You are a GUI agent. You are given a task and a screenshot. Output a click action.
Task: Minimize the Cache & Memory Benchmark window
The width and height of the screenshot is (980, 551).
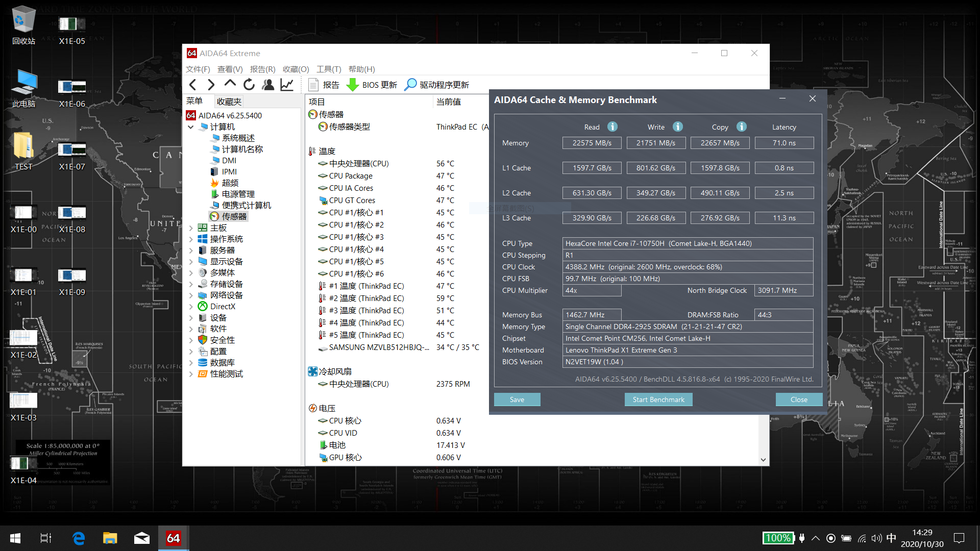pyautogui.click(x=782, y=99)
